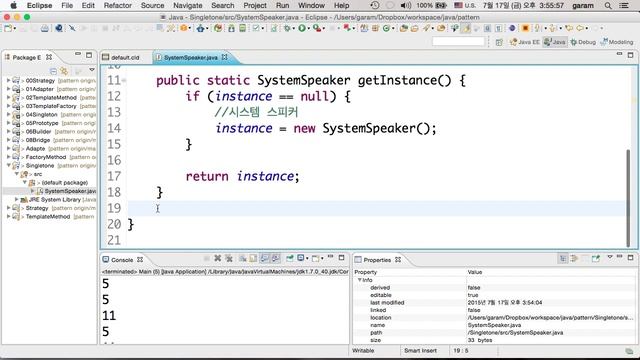The height and width of the screenshot is (360, 640).
Task: Expand the 00Strategy project
Action: pos(8,80)
